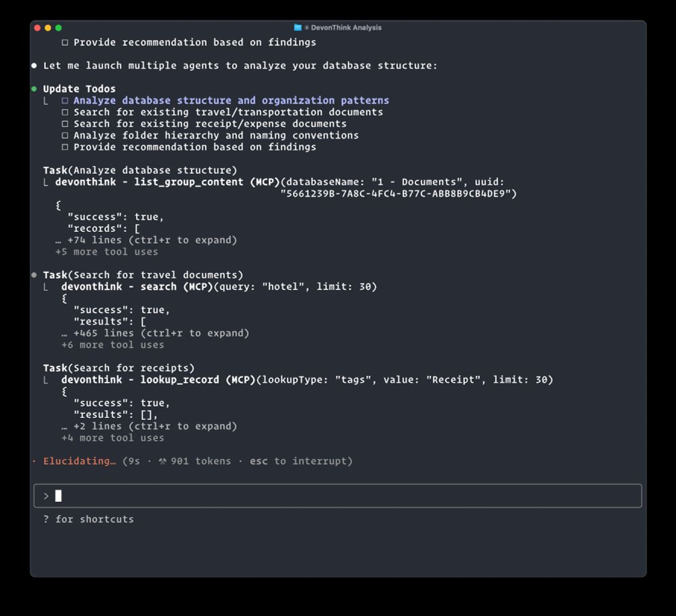Screen dimensions: 676x616
Task: Click inside the command prompt input box
Action: point(337,496)
